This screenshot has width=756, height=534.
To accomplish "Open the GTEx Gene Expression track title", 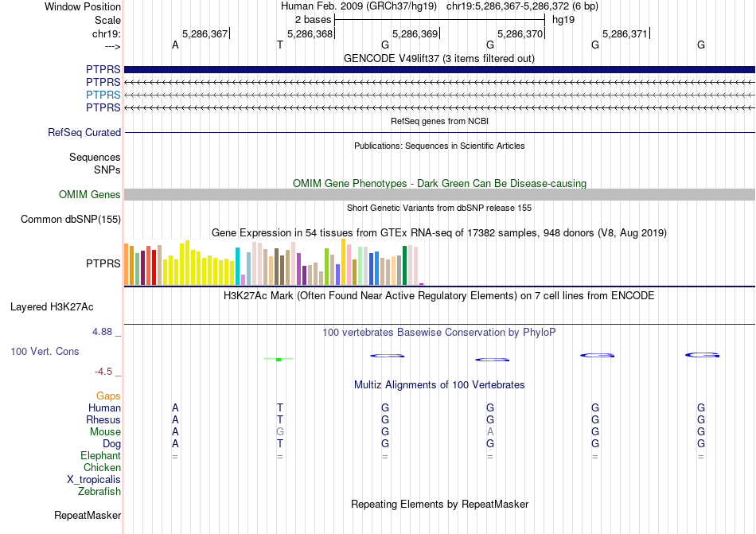I will tap(439, 233).
